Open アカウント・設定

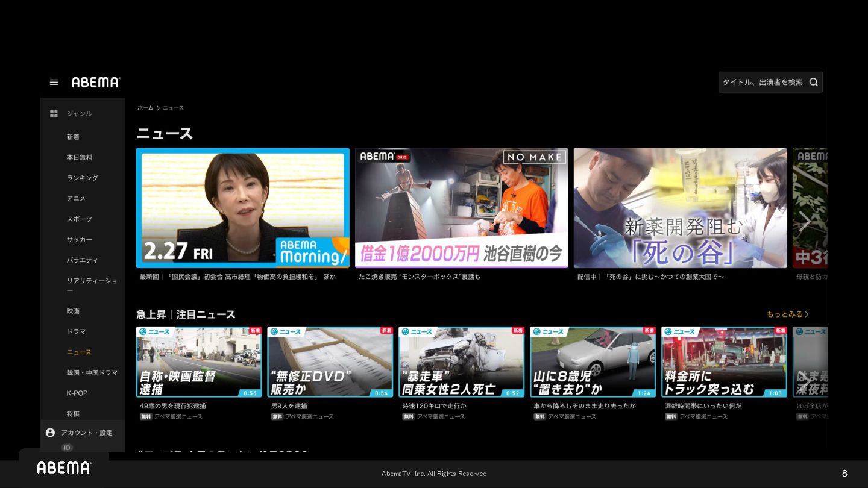[x=87, y=433]
